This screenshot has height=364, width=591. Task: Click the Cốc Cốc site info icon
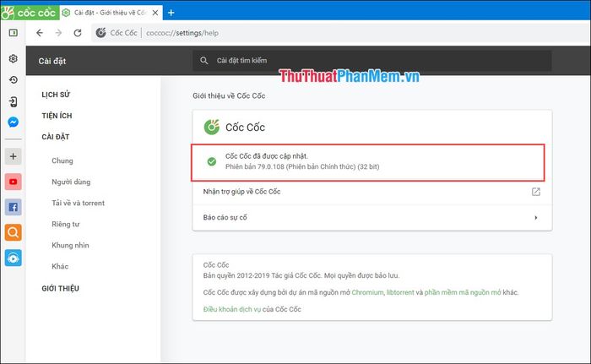pos(101,33)
